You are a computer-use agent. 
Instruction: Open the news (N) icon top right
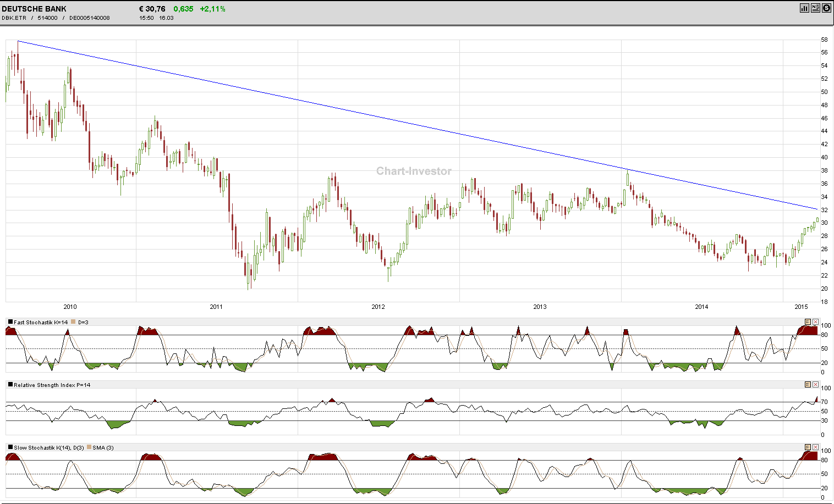[x=815, y=8]
